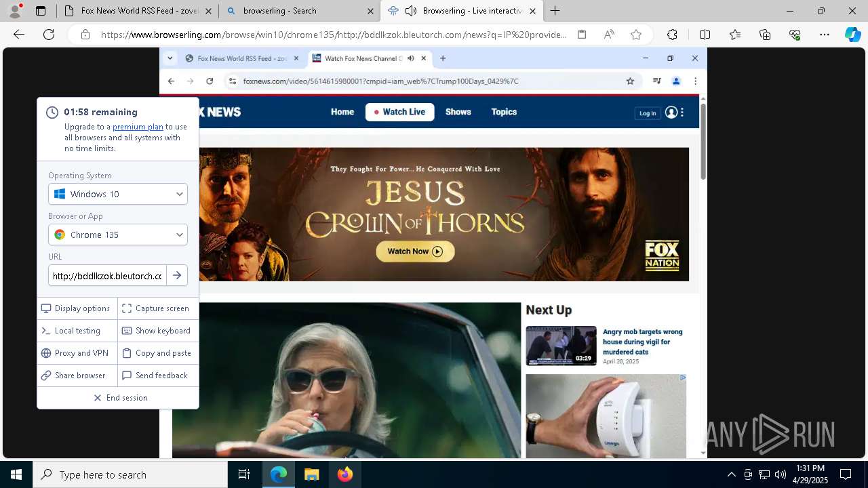Toggle Edge split screen
Viewport: 868px width, 488px height.
pyautogui.click(x=705, y=35)
